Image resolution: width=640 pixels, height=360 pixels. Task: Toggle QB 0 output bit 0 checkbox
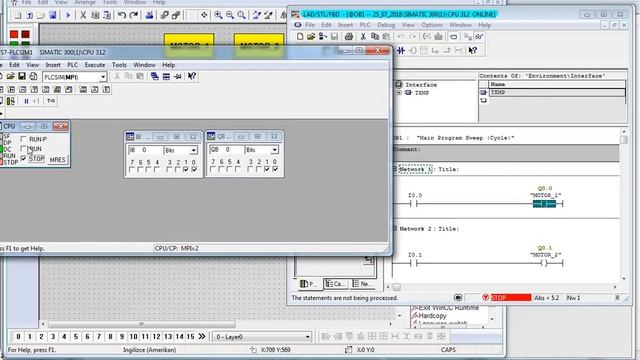[276, 169]
